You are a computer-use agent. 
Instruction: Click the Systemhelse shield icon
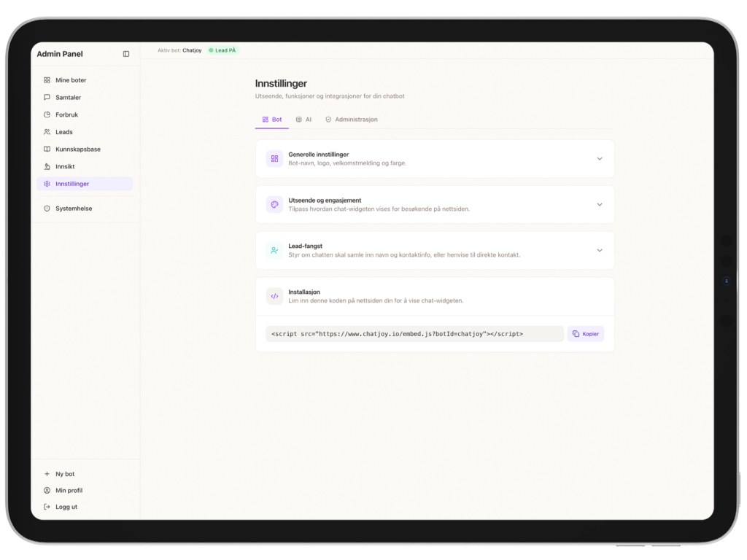47,209
